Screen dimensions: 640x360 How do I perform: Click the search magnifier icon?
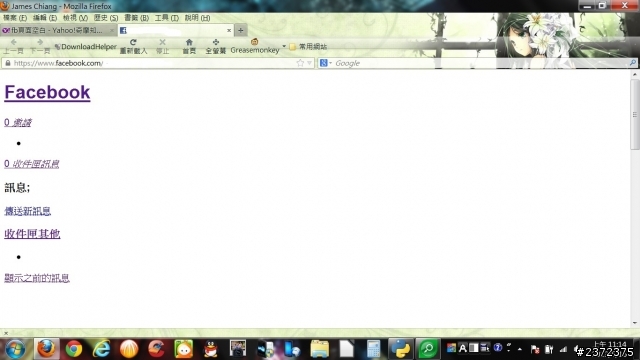tap(632, 63)
